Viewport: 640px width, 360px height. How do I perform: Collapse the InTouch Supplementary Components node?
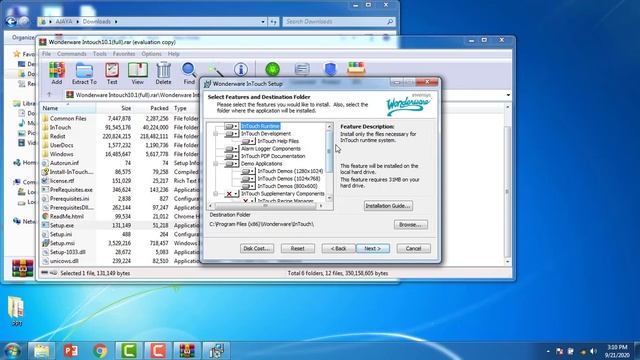216,194
